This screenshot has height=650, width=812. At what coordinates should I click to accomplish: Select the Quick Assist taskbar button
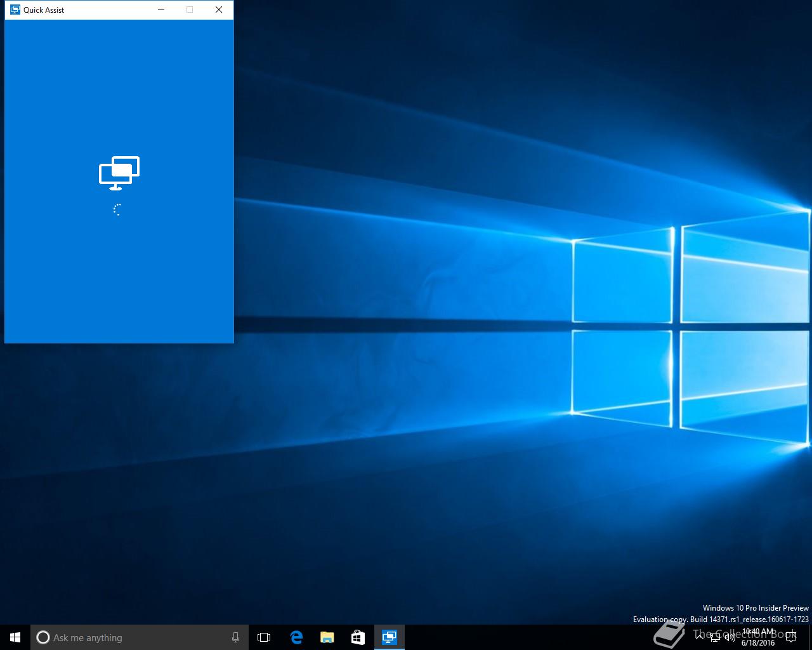coord(390,637)
